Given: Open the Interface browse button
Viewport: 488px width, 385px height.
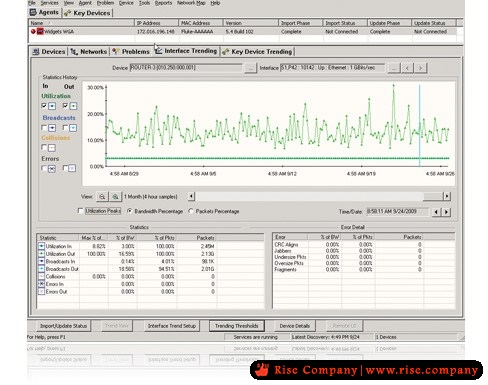Looking at the screenshot, I should 394,68.
